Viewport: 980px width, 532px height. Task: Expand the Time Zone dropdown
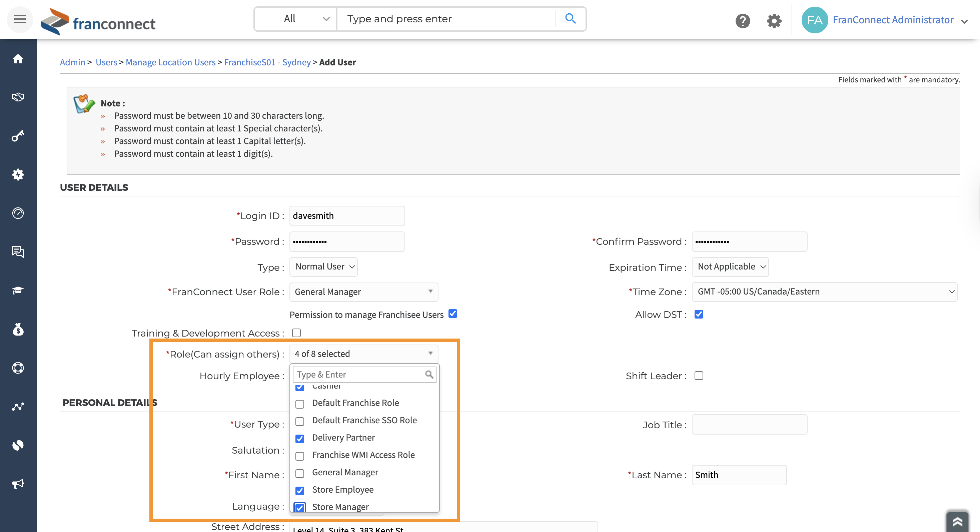pyautogui.click(x=824, y=292)
